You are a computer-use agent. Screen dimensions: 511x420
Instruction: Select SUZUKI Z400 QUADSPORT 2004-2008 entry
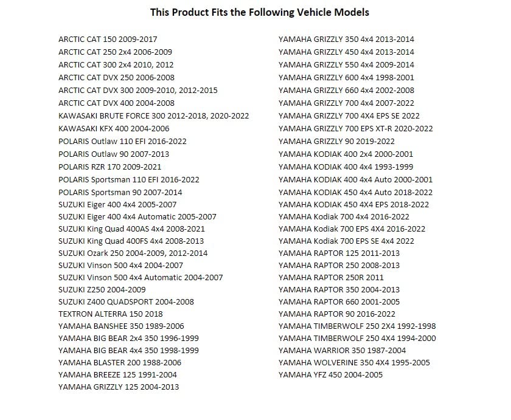(126, 302)
